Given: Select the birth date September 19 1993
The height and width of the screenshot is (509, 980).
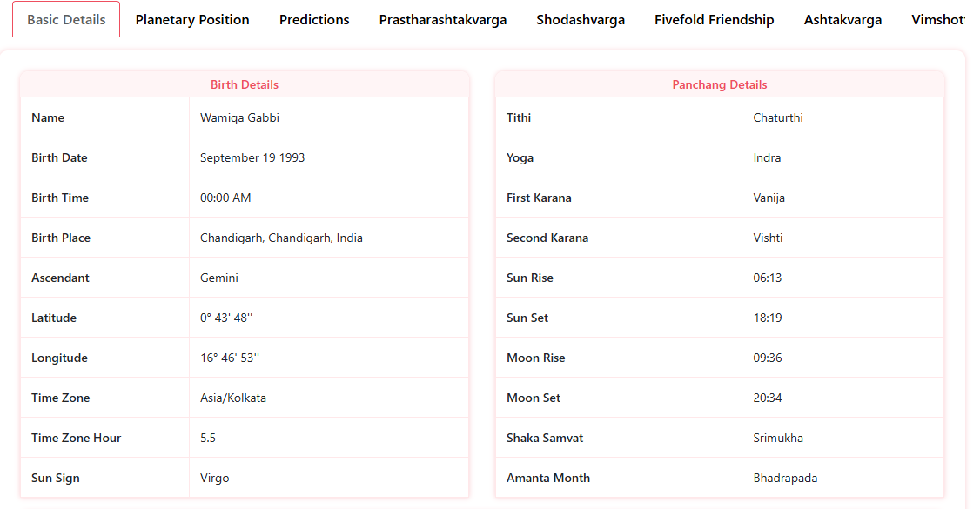Looking at the screenshot, I should click(252, 157).
